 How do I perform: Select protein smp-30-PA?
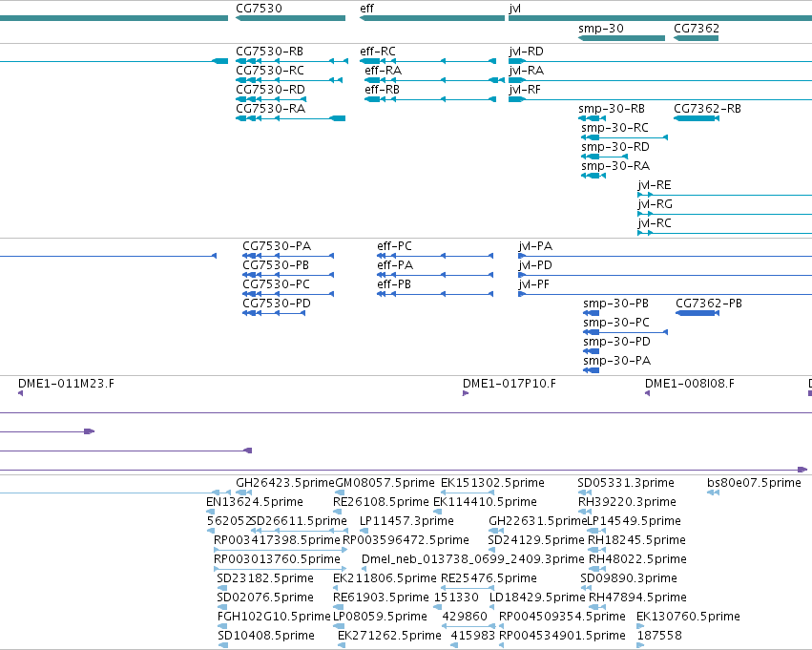pos(592,370)
